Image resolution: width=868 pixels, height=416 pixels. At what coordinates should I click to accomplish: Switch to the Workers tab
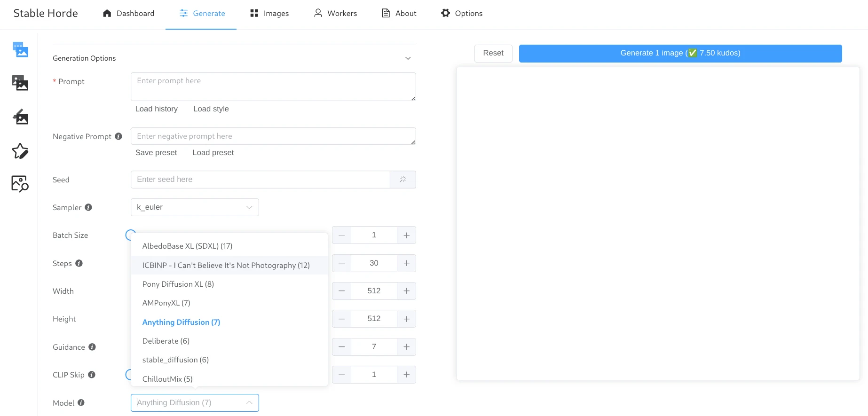tap(335, 13)
